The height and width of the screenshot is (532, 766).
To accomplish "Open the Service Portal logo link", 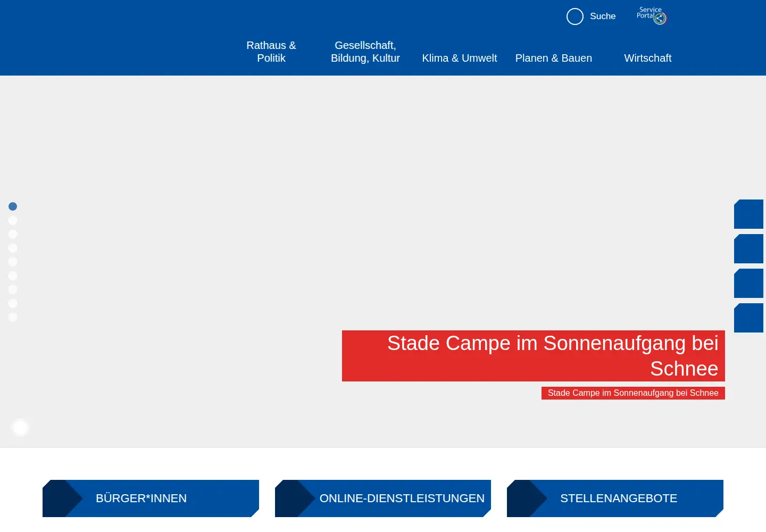I will click(652, 16).
